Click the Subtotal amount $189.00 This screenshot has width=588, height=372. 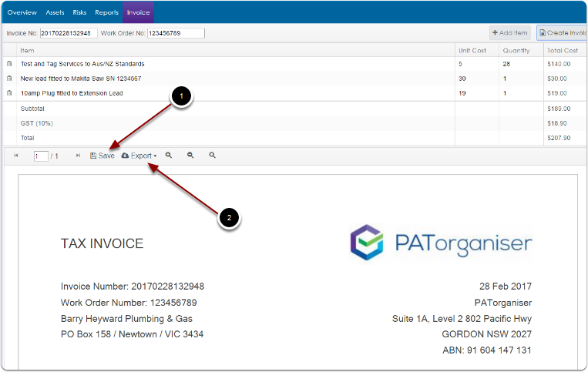pos(559,109)
